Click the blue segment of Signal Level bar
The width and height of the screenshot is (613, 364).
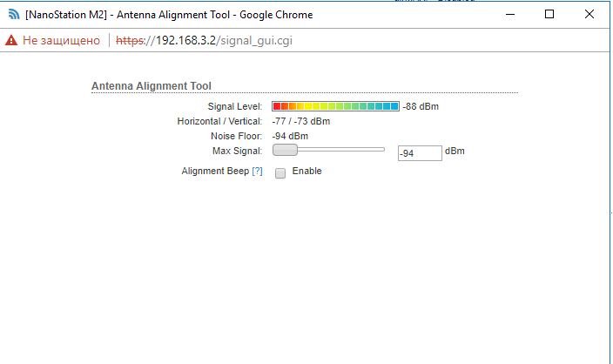tap(394, 106)
